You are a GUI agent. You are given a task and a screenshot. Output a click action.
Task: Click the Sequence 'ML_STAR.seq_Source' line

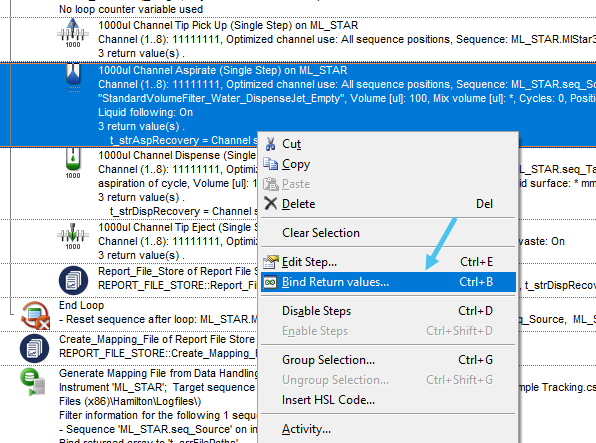[158, 429]
